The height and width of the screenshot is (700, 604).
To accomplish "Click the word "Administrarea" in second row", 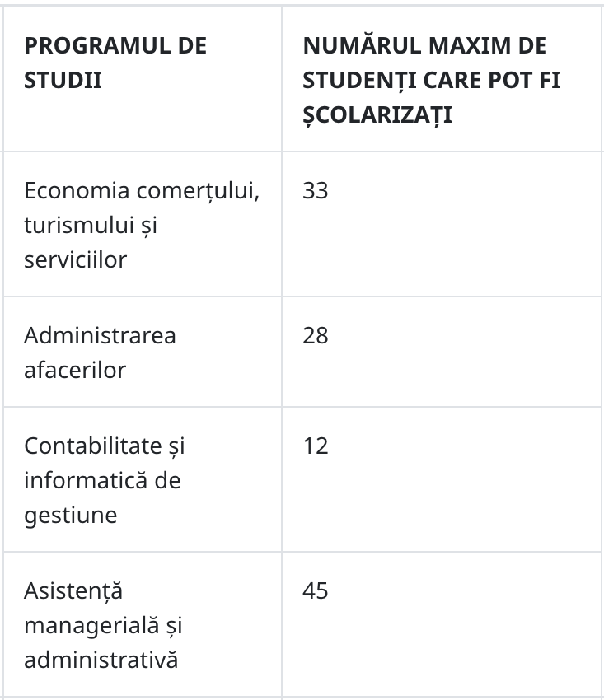I will pos(100,336).
